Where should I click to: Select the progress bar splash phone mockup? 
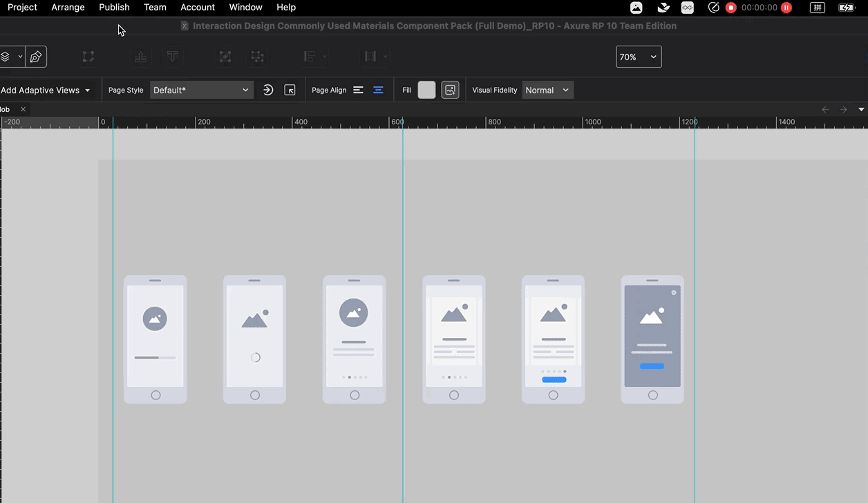(155, 339)
